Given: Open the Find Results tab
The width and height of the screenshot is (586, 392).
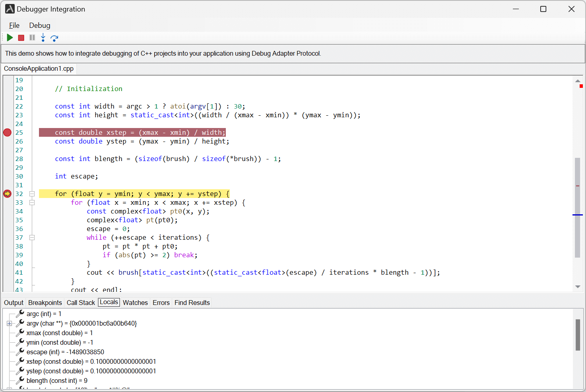Looking at the screenshot, I should [x=192, y=303].
